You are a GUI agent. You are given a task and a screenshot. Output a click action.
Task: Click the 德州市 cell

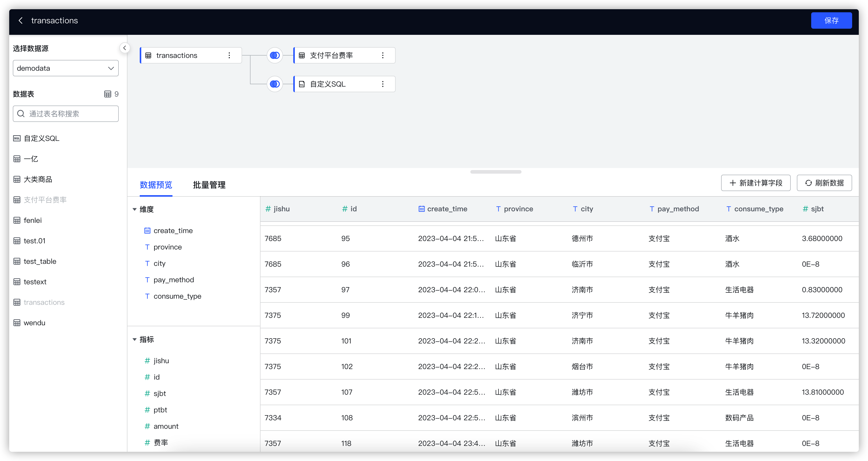[582, 239]
